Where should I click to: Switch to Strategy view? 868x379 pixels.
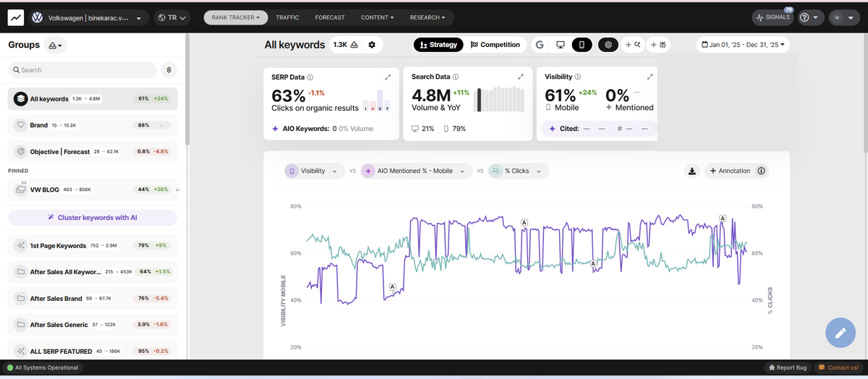pyautogui.click(x=438, y=45)
